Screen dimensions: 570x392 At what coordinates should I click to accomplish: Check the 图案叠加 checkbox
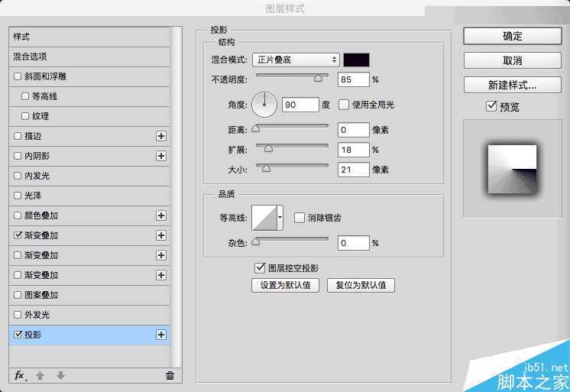click(18, 295)
